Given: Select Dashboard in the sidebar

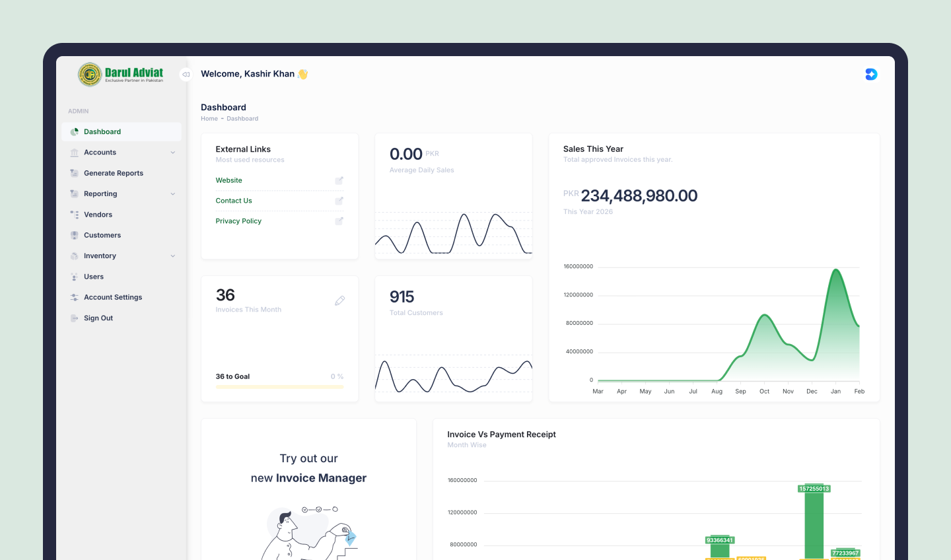Looking at the screenshot, I should pos(122,132).
